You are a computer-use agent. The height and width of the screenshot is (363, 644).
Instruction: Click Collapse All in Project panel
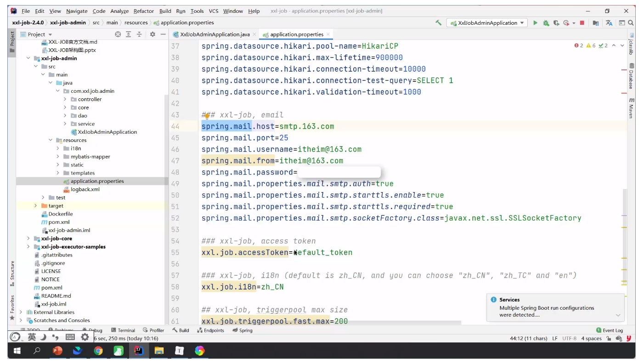click(139, 34)
